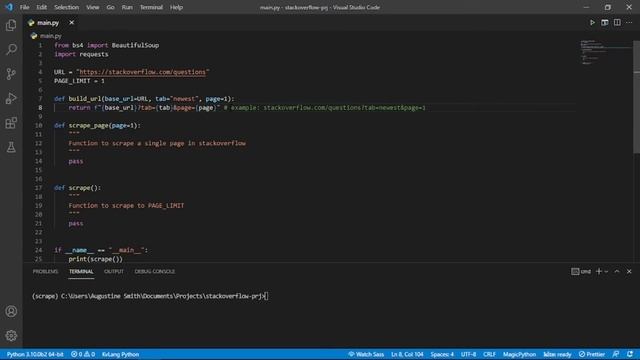Viewport: 640px width, 360px height.
Task: Open the stackoverflow.com/questions URL link
Action: click(x=142, y=72)
